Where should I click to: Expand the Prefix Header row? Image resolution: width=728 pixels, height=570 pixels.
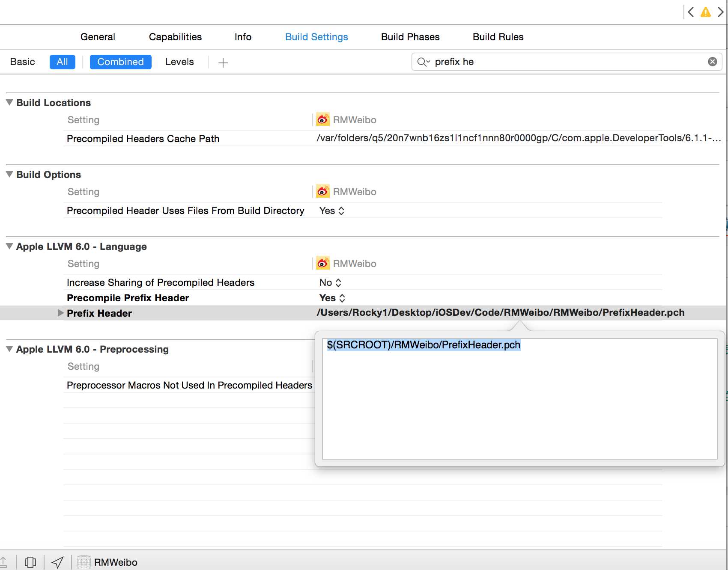coord(60,313)
